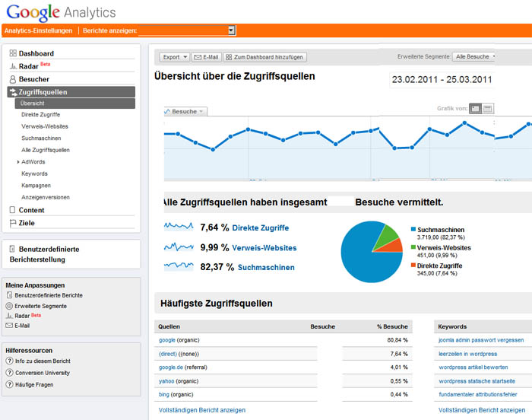Click the Quellen column header
Viewport: 532px width, 420px height.
tap(169, 326)
